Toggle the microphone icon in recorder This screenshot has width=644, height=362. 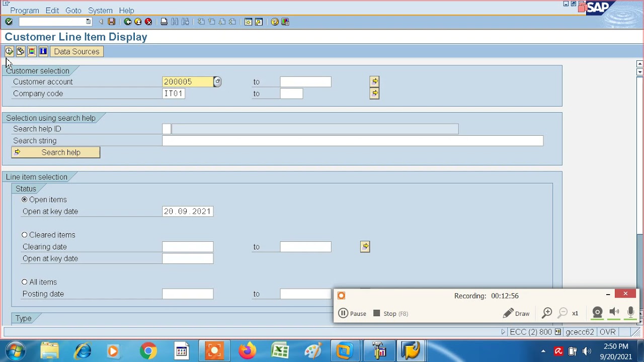[x=630, y=313]
